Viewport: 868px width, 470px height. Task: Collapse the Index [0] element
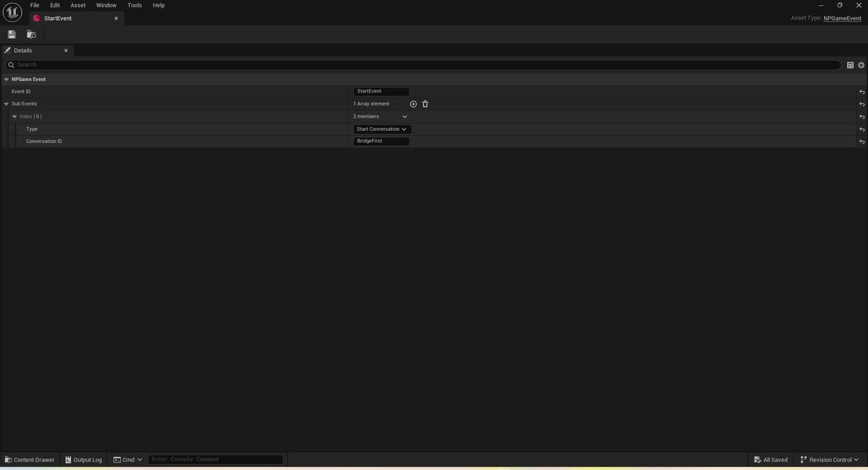point(14,116)
